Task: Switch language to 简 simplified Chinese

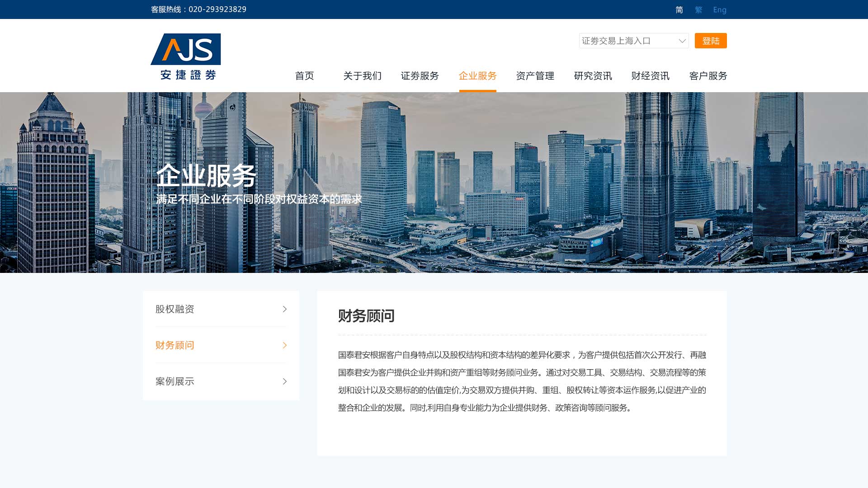Action: [679, 9]
